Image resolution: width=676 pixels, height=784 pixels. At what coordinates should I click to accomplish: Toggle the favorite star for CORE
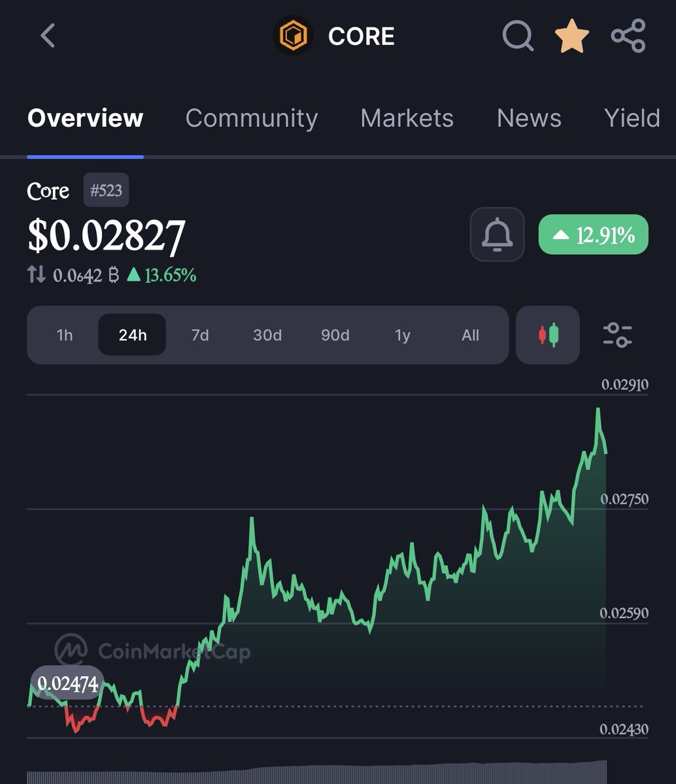[x=572, y=36]
